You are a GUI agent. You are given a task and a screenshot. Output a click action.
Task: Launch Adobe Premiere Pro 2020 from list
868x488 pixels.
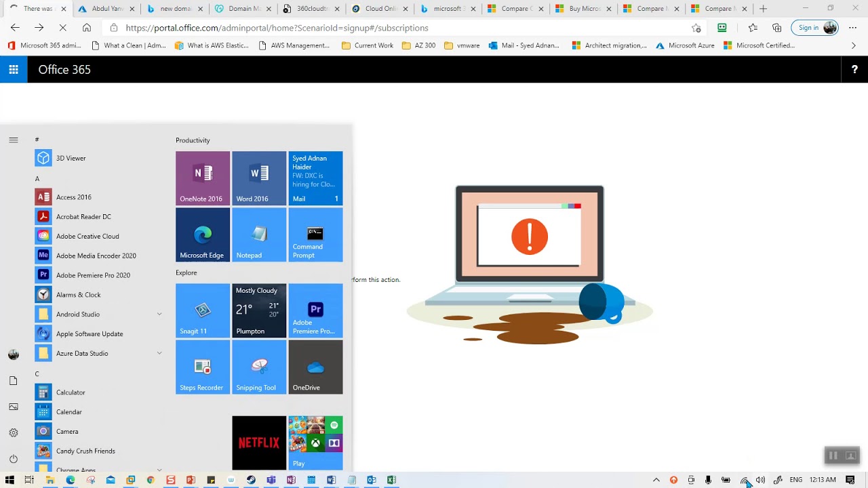pyautogui.click(x=99, y=275)
